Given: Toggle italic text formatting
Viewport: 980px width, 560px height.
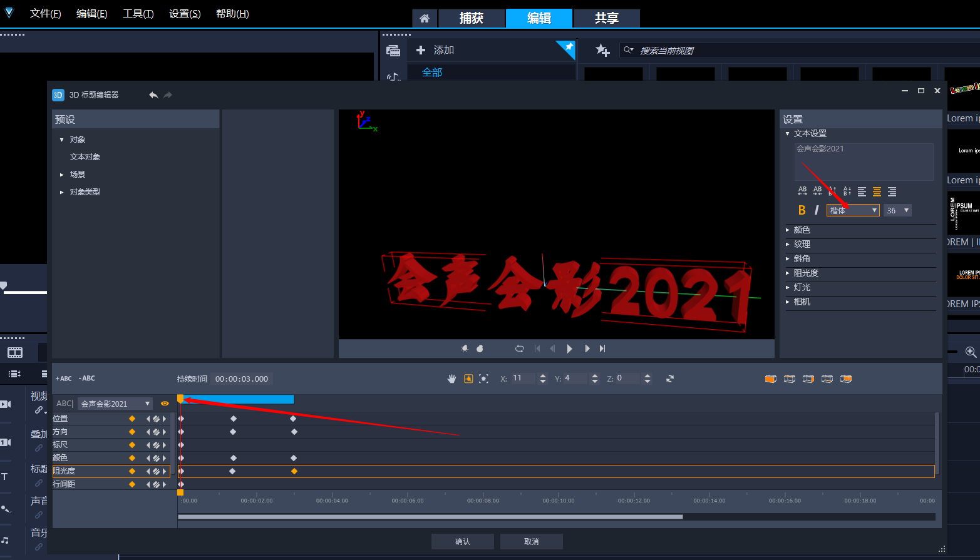Looking at the screenshot, I should tap(816, 210).
